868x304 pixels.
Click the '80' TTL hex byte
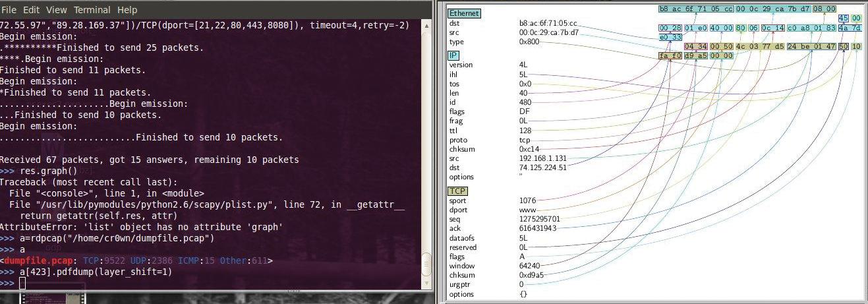pos(741,28)
